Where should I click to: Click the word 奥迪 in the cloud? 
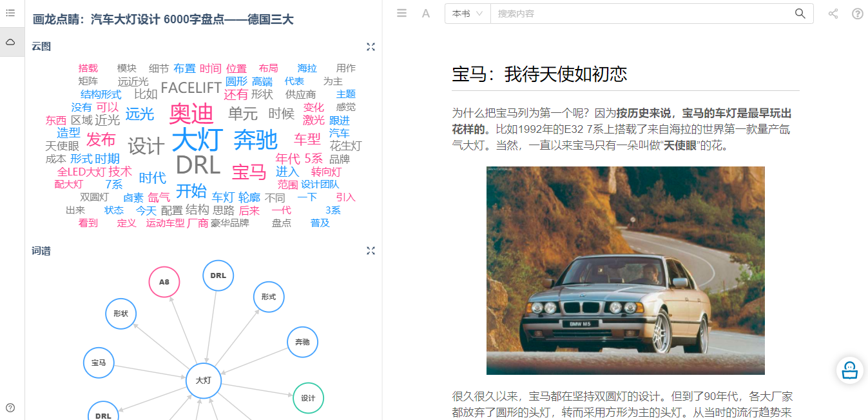point(191,114)
